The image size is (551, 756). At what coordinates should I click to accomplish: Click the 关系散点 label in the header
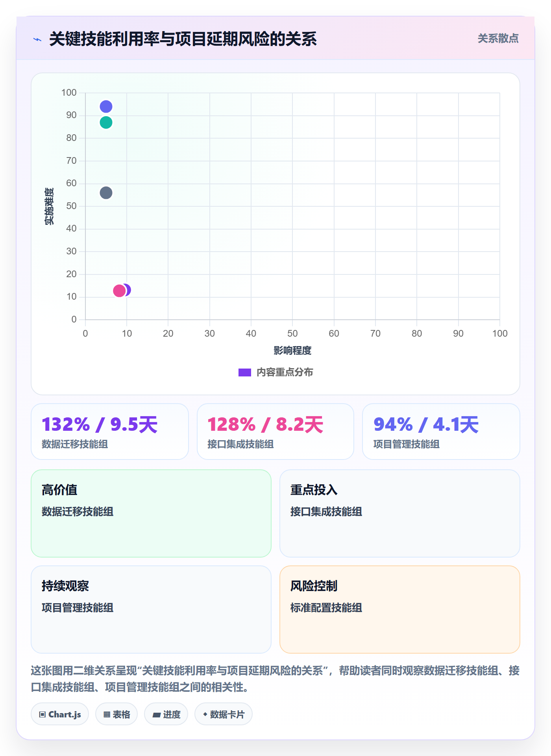coord(498,38)
